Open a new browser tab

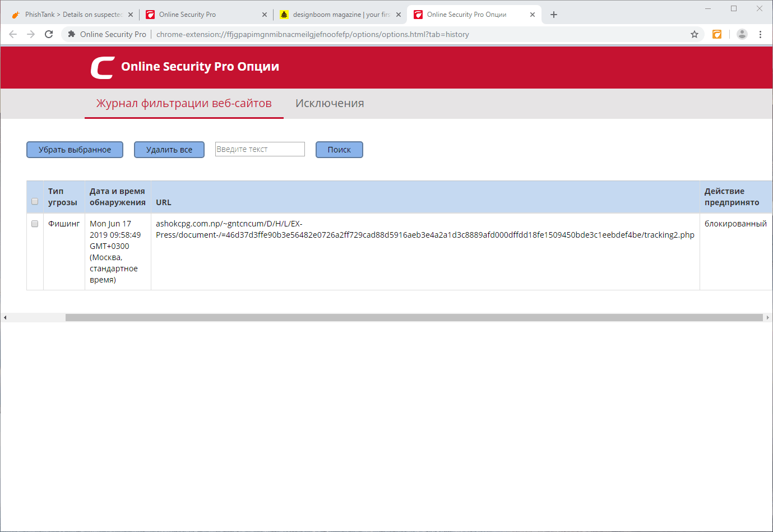click(x=554, y=15)
